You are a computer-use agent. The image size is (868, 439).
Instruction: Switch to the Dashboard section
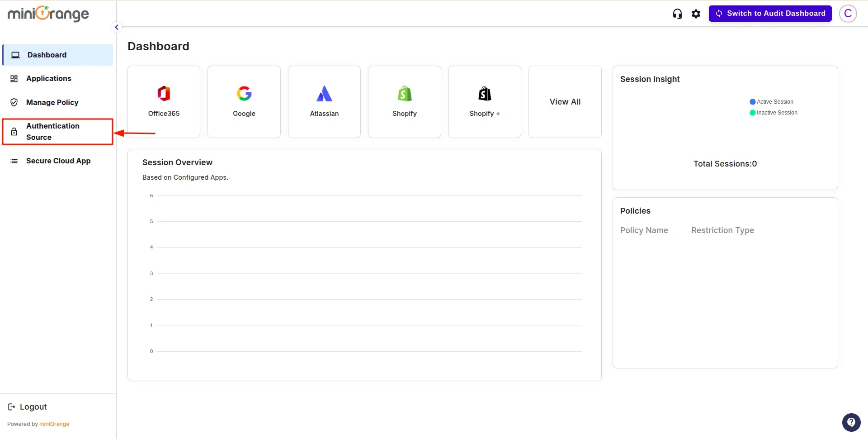pos(47,55)
